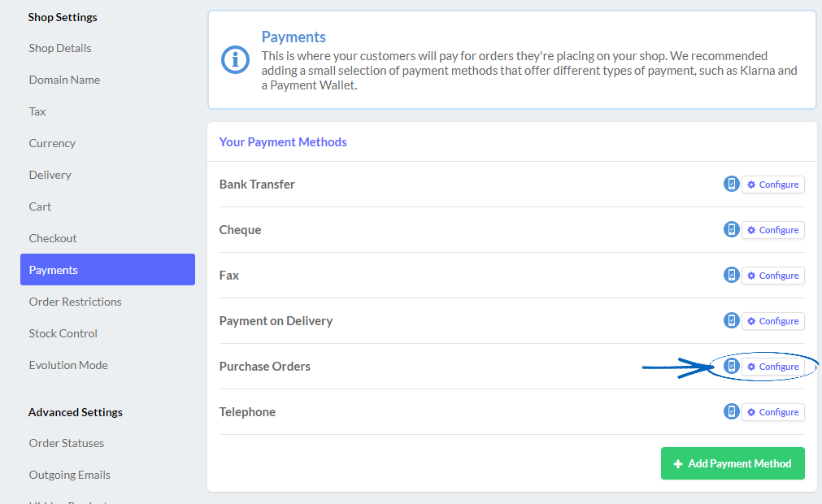
Task: Open Delivery settings
Action: point(50,174)
